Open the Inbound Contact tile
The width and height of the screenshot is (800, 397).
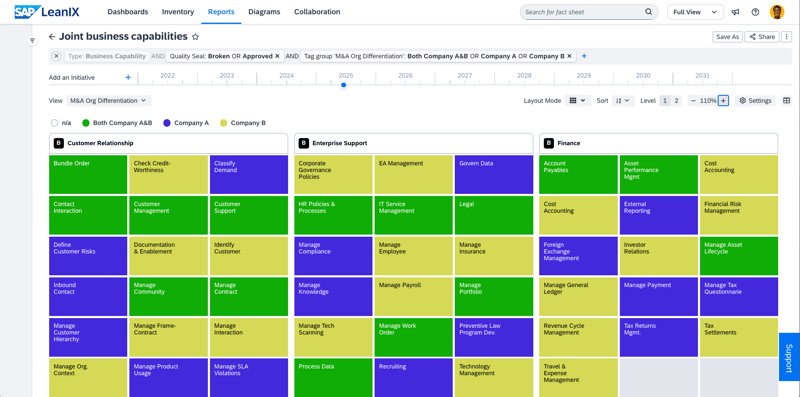pos(88,296)
